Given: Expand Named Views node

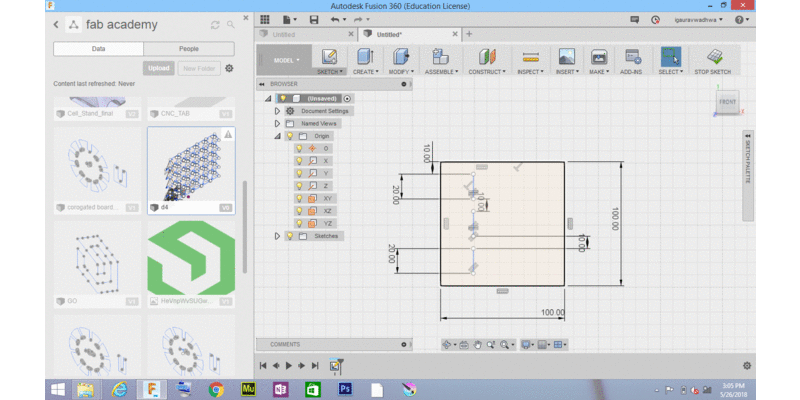Looking at the screenshot, I should click(277, 123).
